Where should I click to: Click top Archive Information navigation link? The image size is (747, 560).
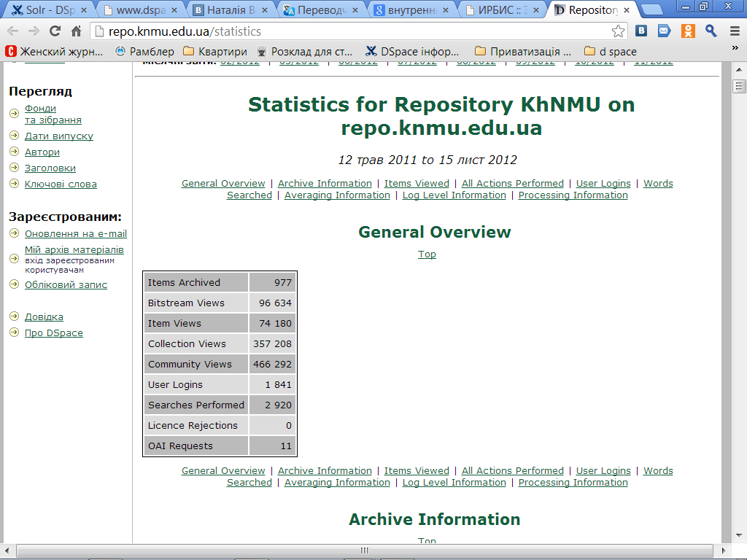325,184
